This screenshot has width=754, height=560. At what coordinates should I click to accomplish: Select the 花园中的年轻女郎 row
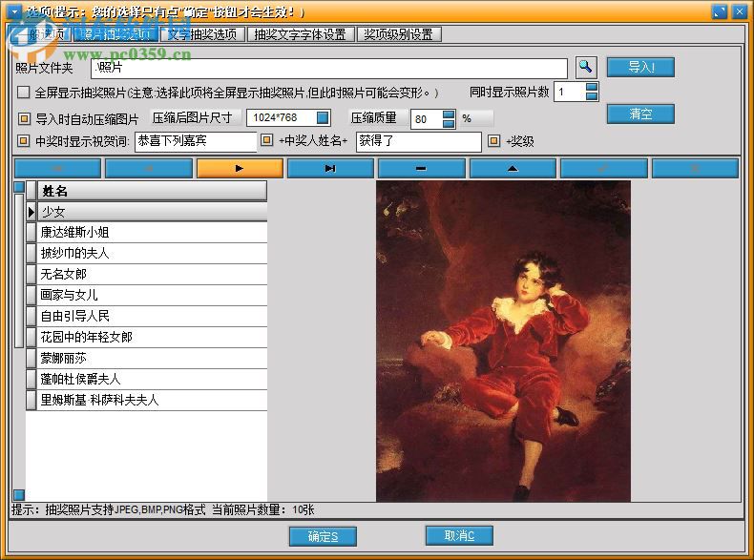tap(152, 337)
